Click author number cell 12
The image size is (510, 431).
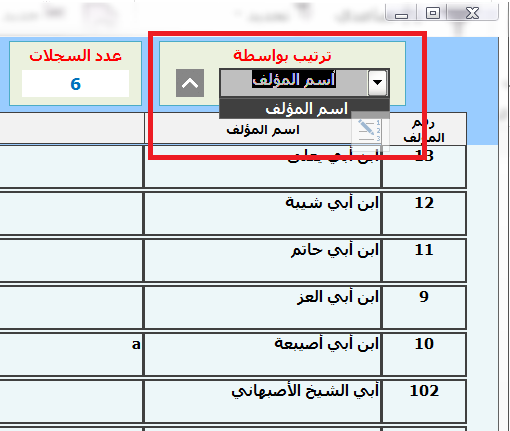pyautogui.click(x=424, y=213)
